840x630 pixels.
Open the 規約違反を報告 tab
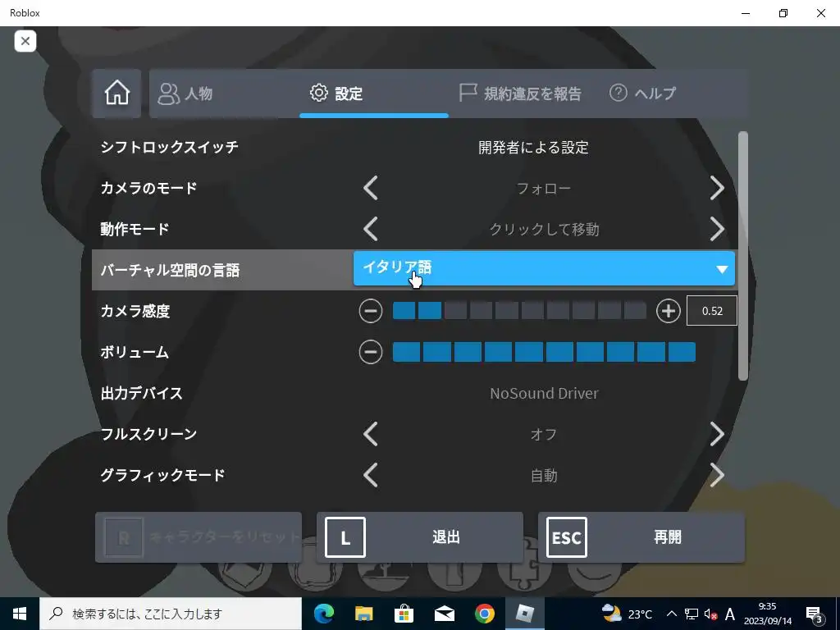[520, 94]
